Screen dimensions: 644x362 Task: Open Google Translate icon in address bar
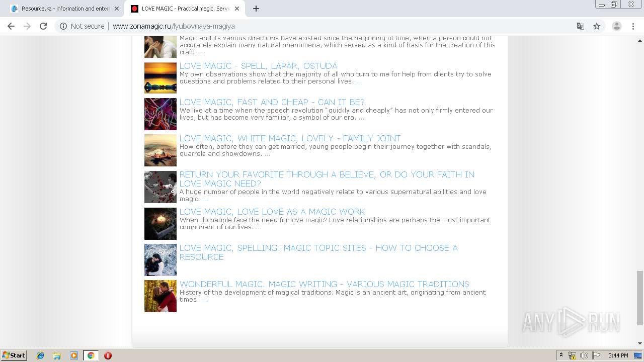pyautogui.click(x=580, y=26)
